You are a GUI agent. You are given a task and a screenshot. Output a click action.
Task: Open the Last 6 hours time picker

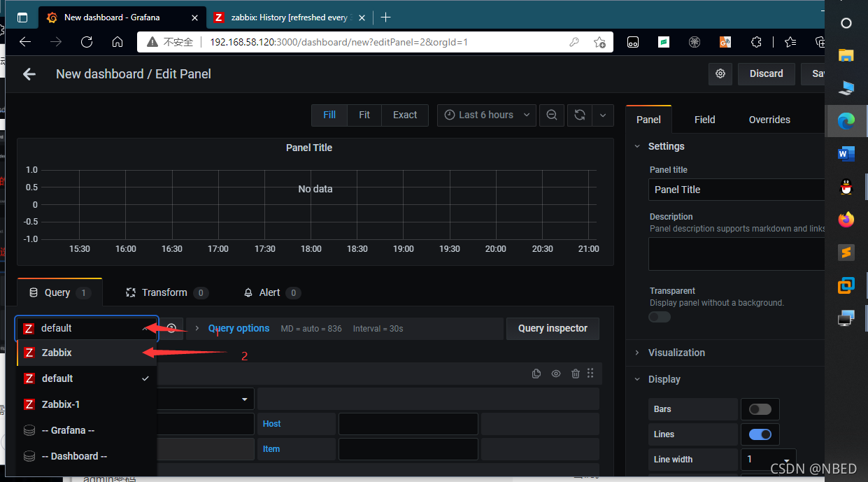[487, 115]
